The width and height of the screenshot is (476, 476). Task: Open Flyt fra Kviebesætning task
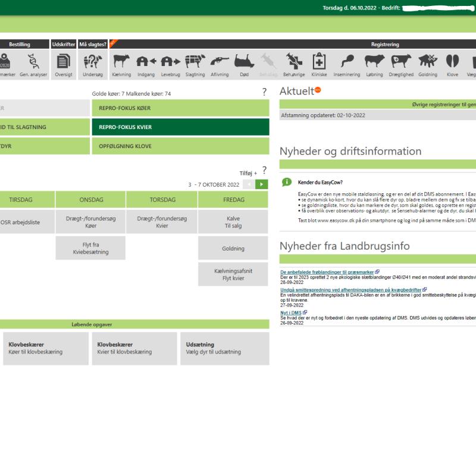point(90,248)
